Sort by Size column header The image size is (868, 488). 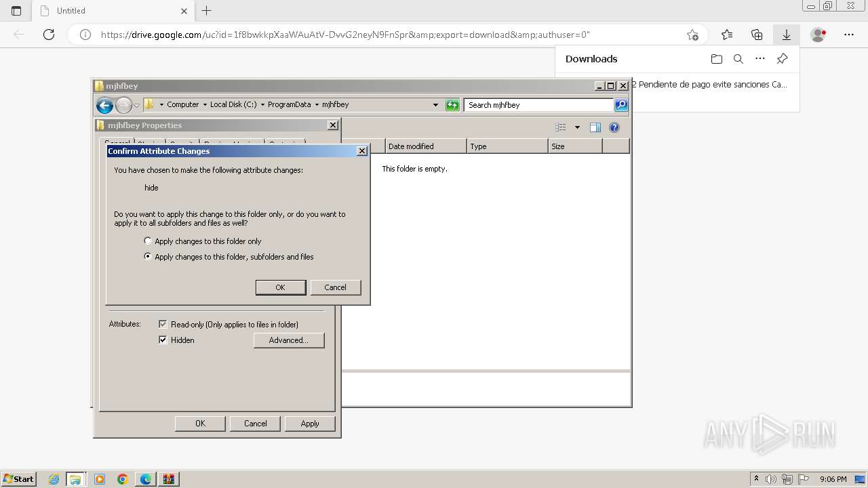point(575,146)
